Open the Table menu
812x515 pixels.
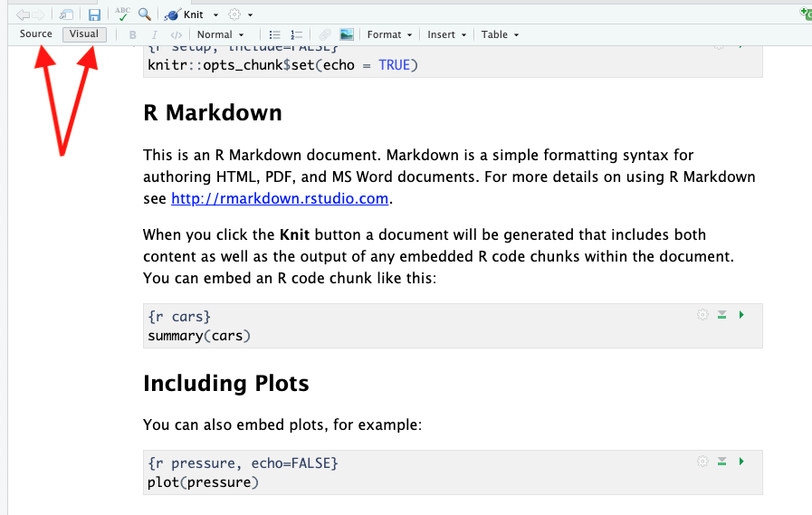tap(500, 34)
